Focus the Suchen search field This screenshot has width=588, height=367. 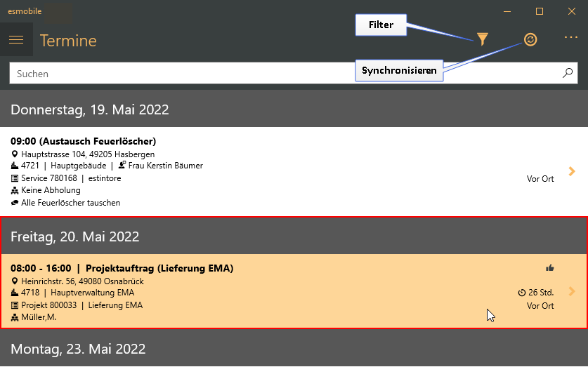tap(285, 74)
